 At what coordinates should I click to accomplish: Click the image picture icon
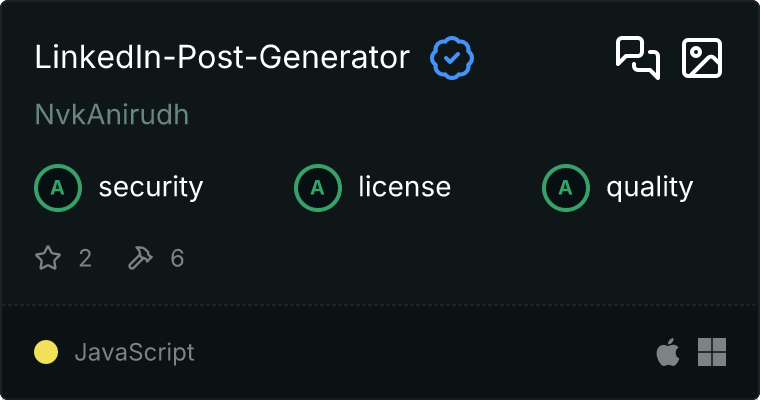tap(702, 58)
